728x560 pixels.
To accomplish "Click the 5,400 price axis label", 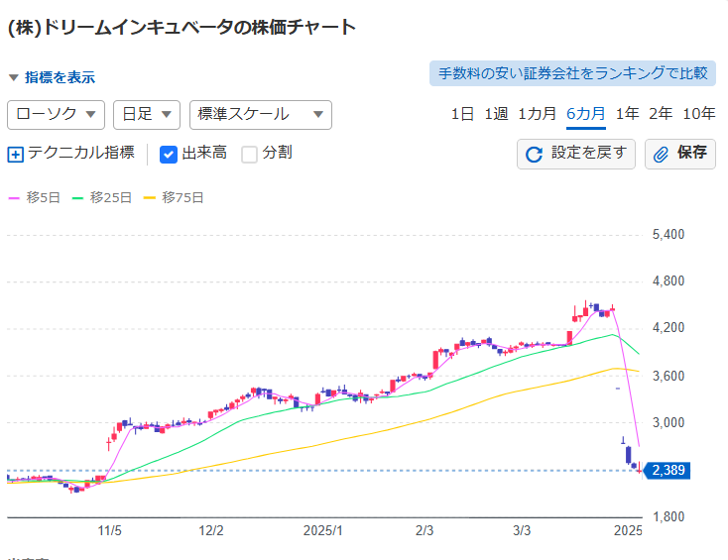I will pos(668,234).
